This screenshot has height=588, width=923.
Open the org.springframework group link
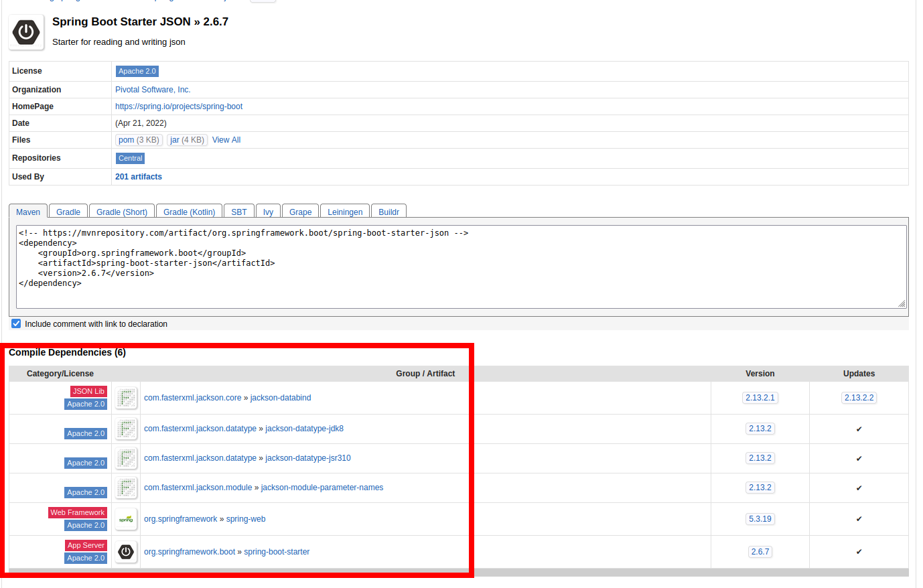point(181,519)
